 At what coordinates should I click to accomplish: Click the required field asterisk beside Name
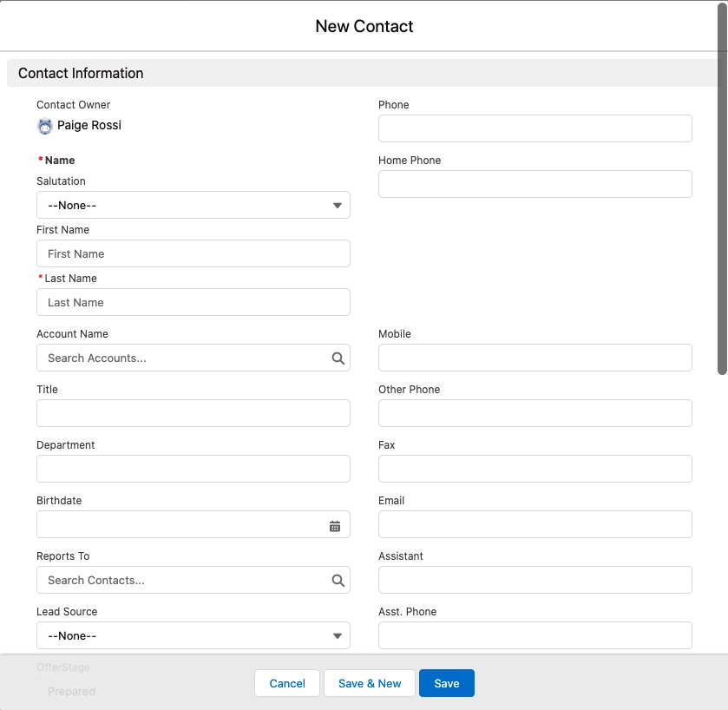click(39, 160)
